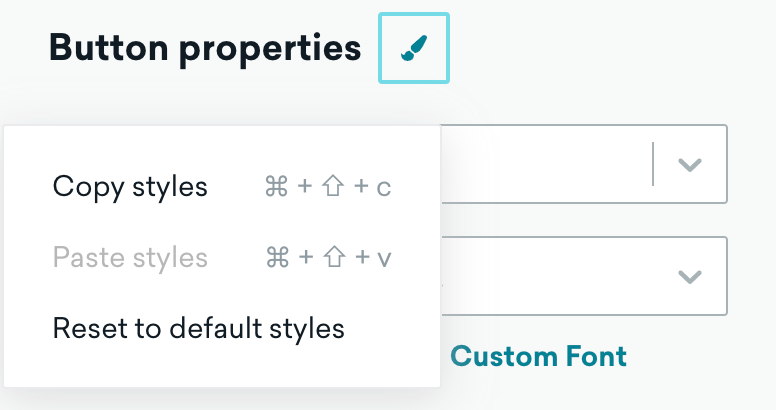The height and width of the screenshot is (410, 778).
Task: Click inside the first select field
Action: coord(584,164)
